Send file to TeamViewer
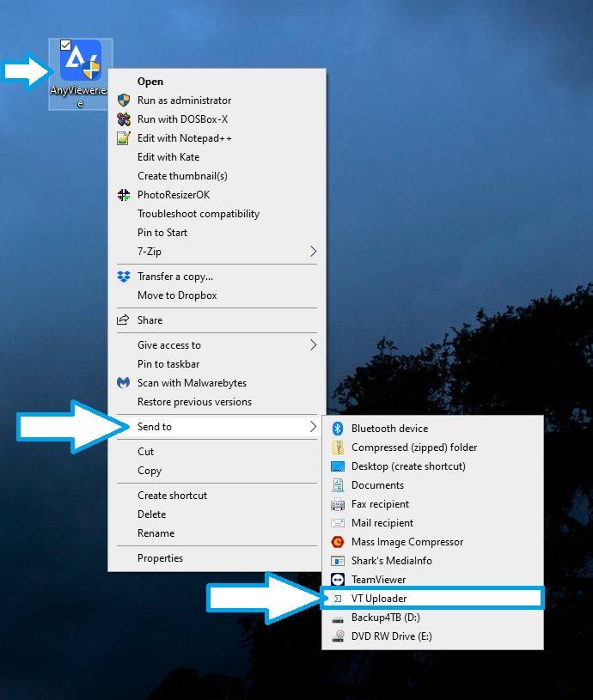This screenshot has height=700, width=593. click(x=432, y=580)
